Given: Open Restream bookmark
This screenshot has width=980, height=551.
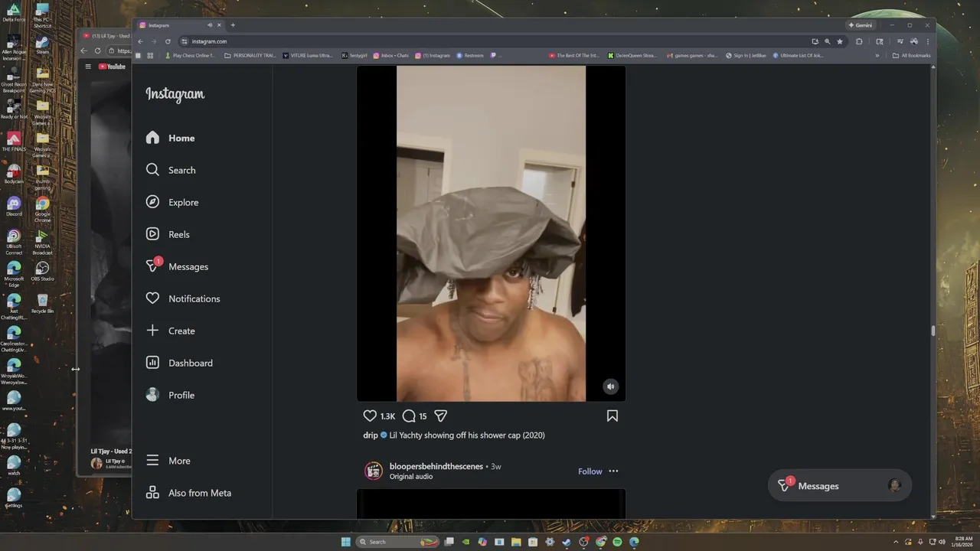Looking at the screenshot, I should (x=470, y=55).
